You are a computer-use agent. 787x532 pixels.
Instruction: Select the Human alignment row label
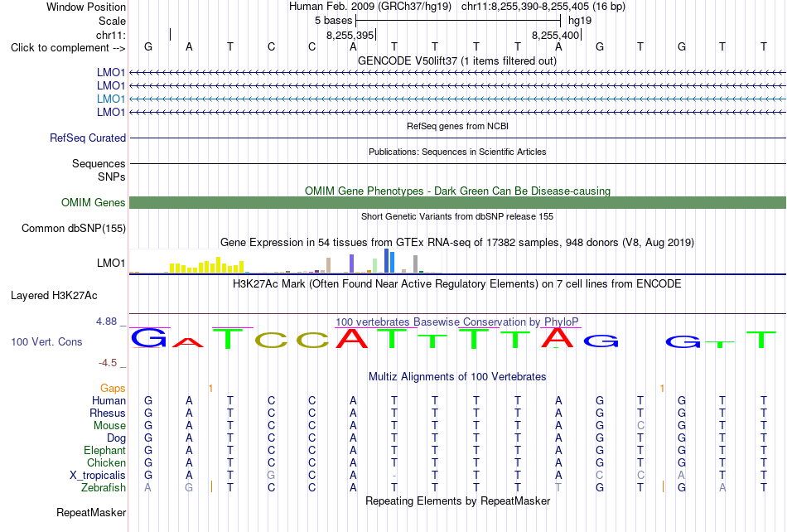click(109, 400)
